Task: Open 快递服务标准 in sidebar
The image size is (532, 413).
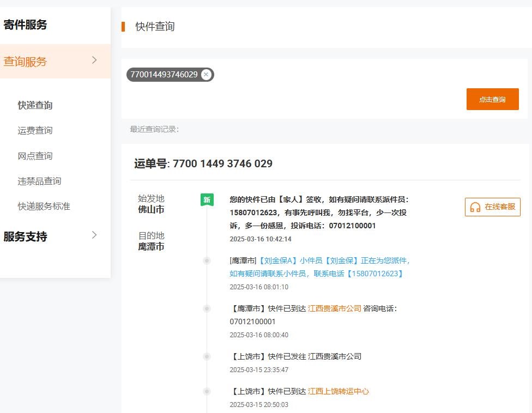Action: pyautogui.click(x=44, y=206)
